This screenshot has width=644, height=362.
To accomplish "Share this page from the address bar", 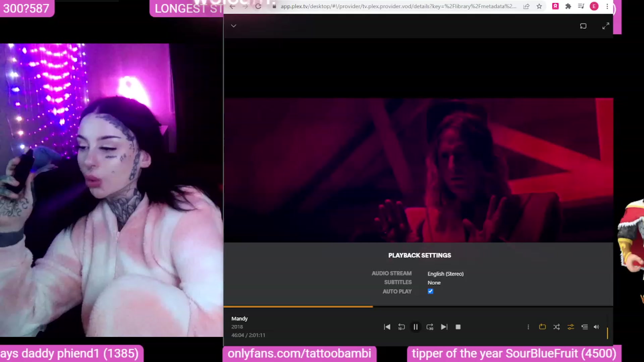I will click(526, 6).
